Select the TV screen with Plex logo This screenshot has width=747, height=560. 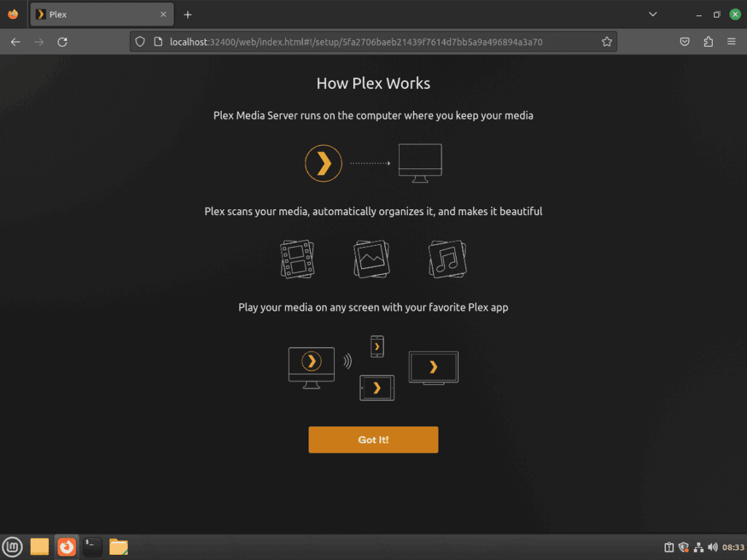(x=433, y=367)
